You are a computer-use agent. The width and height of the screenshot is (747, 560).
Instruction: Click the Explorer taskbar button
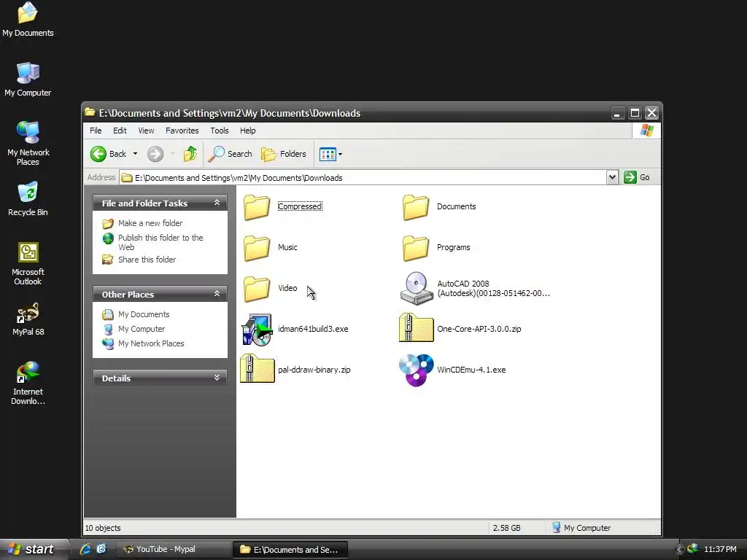tap(290, 549)
